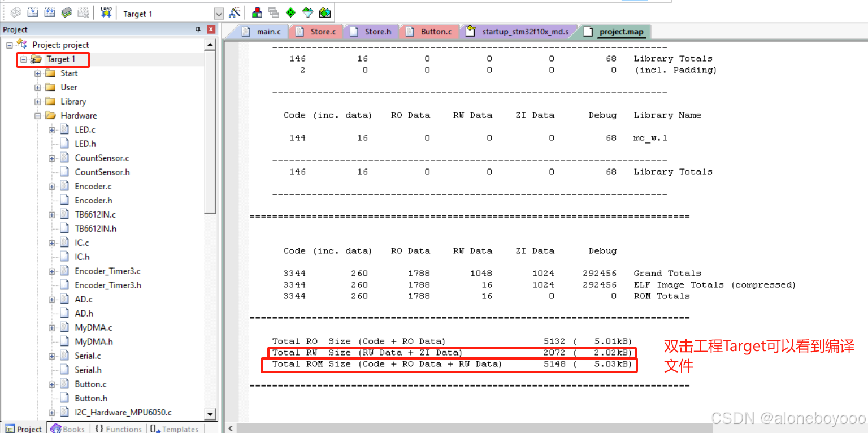
Task: Expand the Start folder node
Action: click(37, 73)
